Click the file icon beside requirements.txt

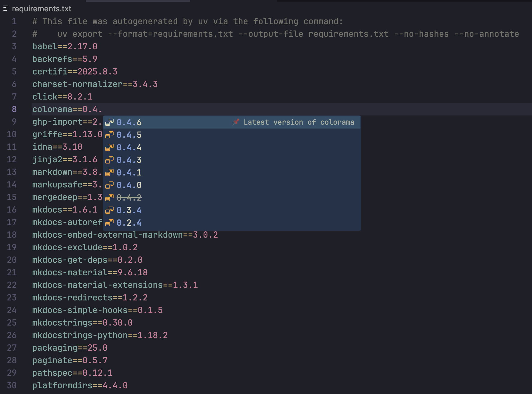(6, 9)
